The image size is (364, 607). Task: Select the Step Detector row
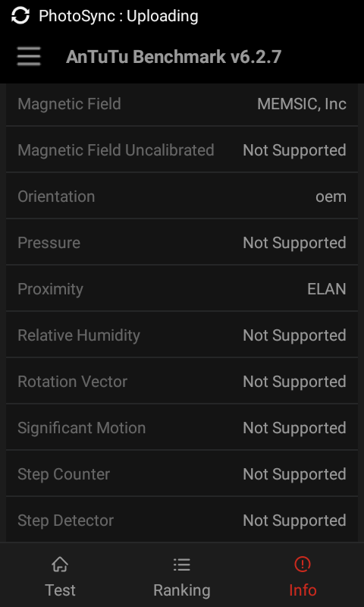pos(182,521)
